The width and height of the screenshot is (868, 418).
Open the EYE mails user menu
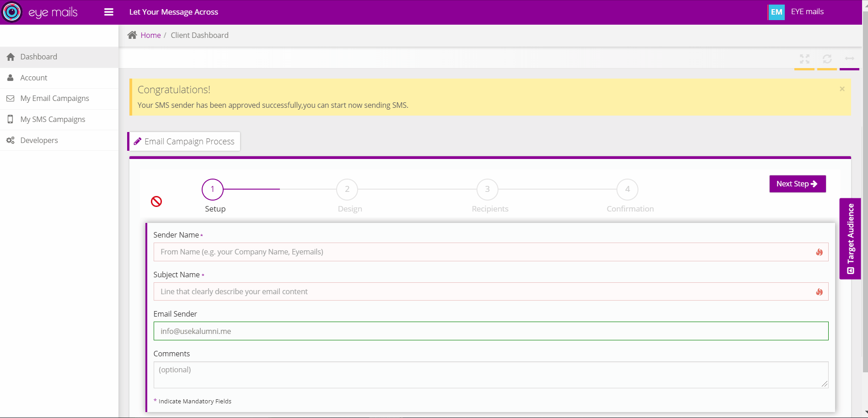pos(807,12)
